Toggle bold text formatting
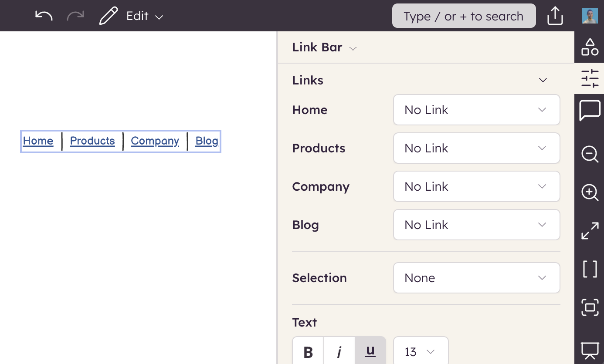This screenshot has width=604, height=364. tap(308, 351)
